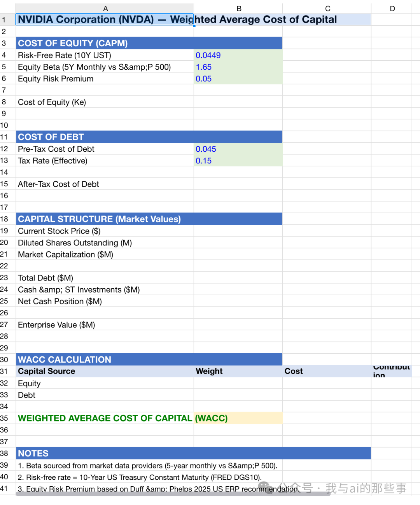Click column header C
The width and height of the screenshot is (420, 505).
click(327, 9)
